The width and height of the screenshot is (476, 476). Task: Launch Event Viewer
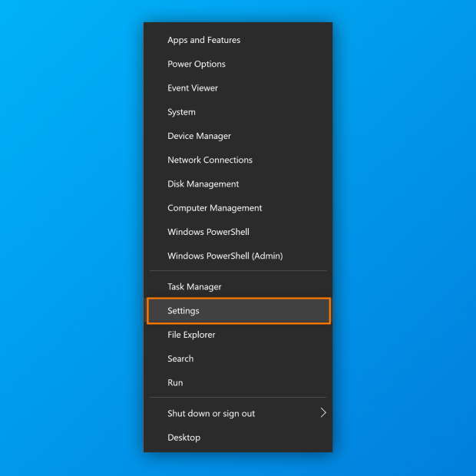point(193,88)
